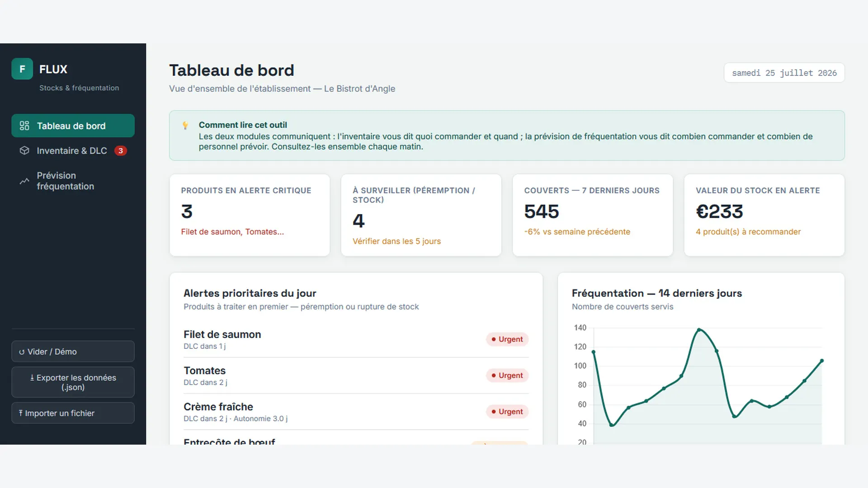Click '4 produit(s) à recommander' text
Viewport: 868px width, 488px height.
[x=748, y=232]
